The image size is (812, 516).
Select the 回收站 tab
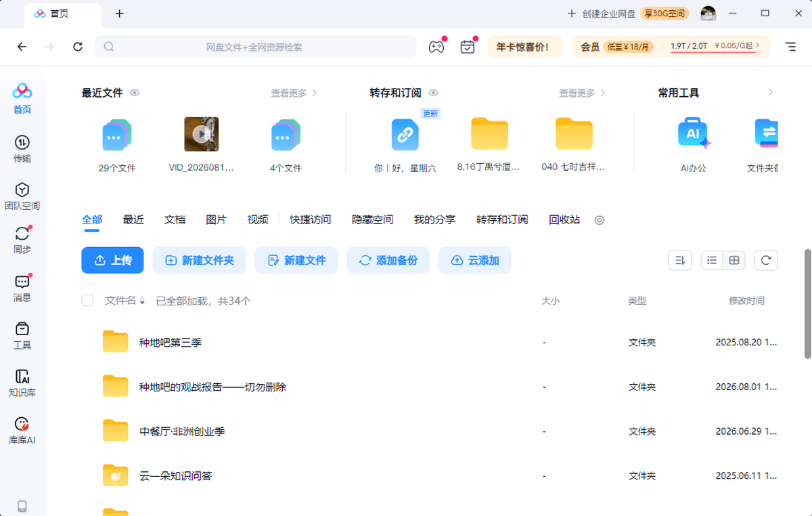tap(564, 220)
